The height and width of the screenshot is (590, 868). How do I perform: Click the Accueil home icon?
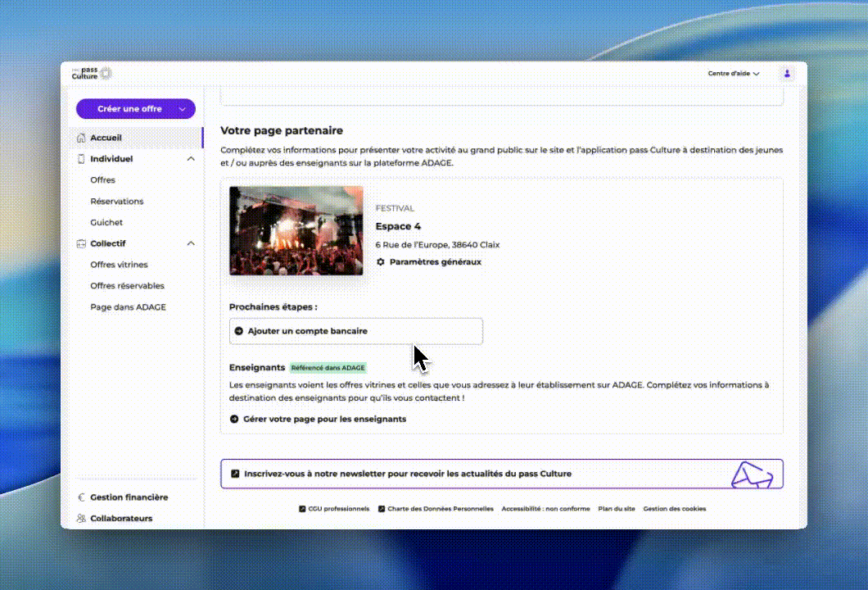(81, 138)
